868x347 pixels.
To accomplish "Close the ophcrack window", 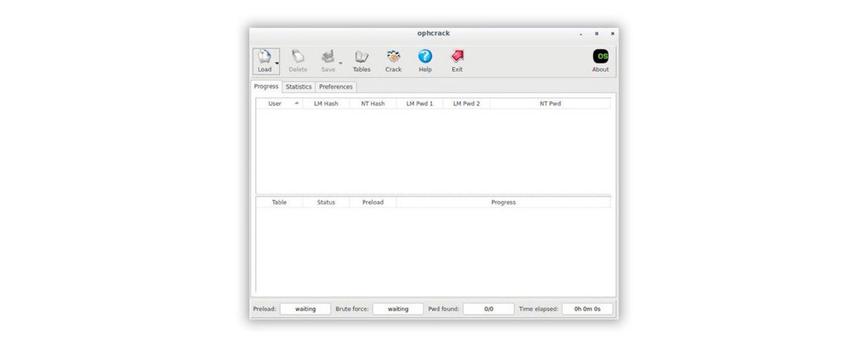I will click(x=612, y=33).
